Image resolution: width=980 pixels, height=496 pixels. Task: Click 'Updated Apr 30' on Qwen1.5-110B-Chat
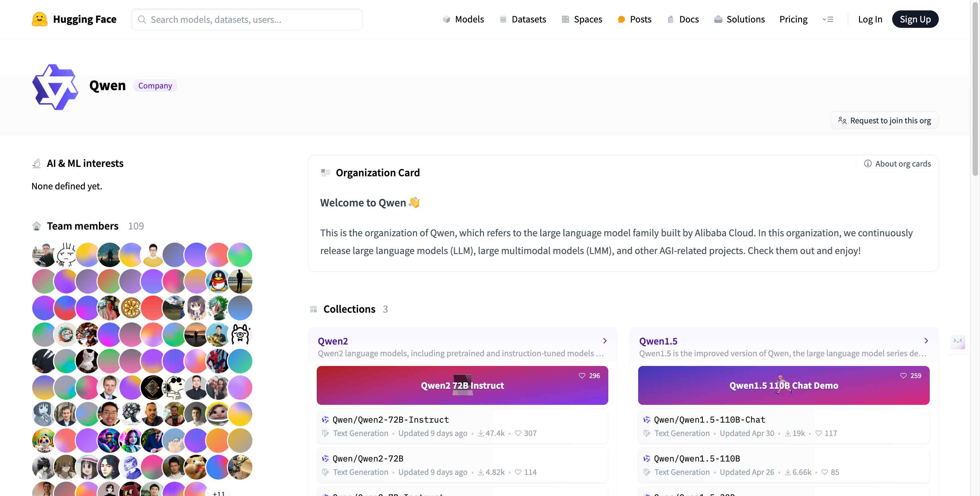[747, 433]
